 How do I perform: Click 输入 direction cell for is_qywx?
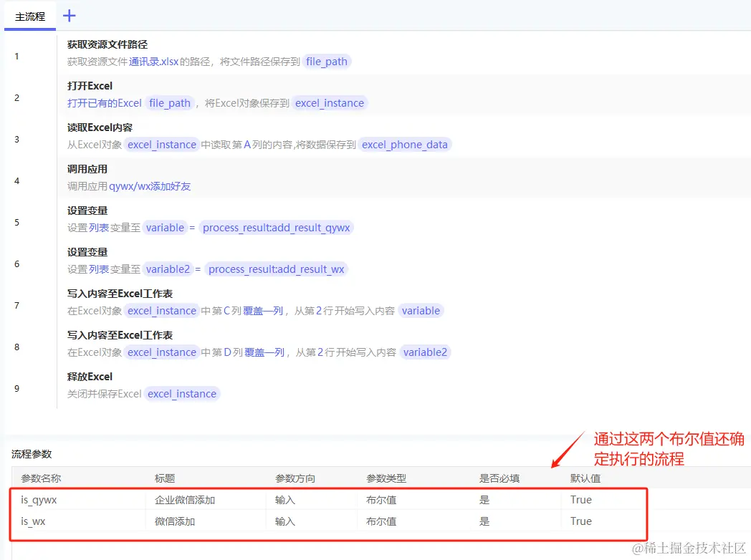[285, 500]
